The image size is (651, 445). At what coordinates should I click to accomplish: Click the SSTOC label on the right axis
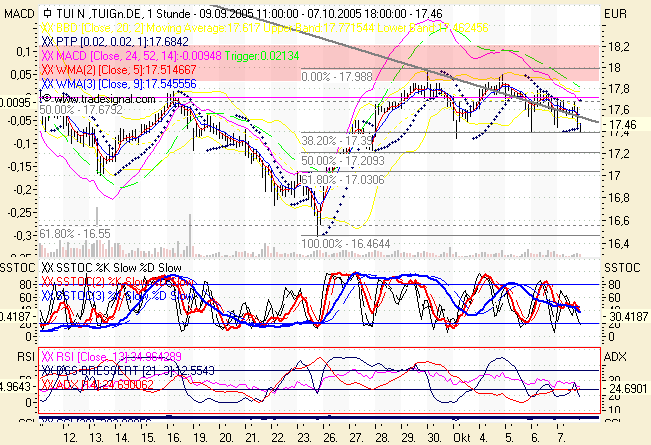click(x=622, y=268)
